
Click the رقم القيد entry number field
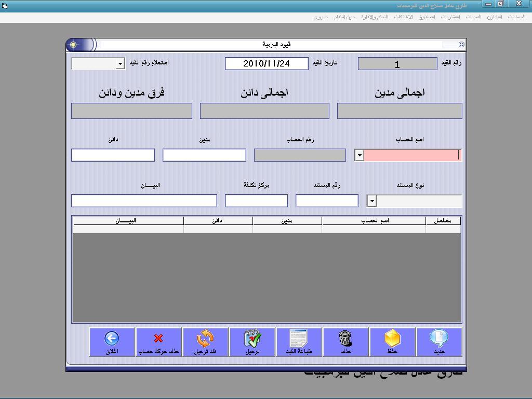click(397, 63)
